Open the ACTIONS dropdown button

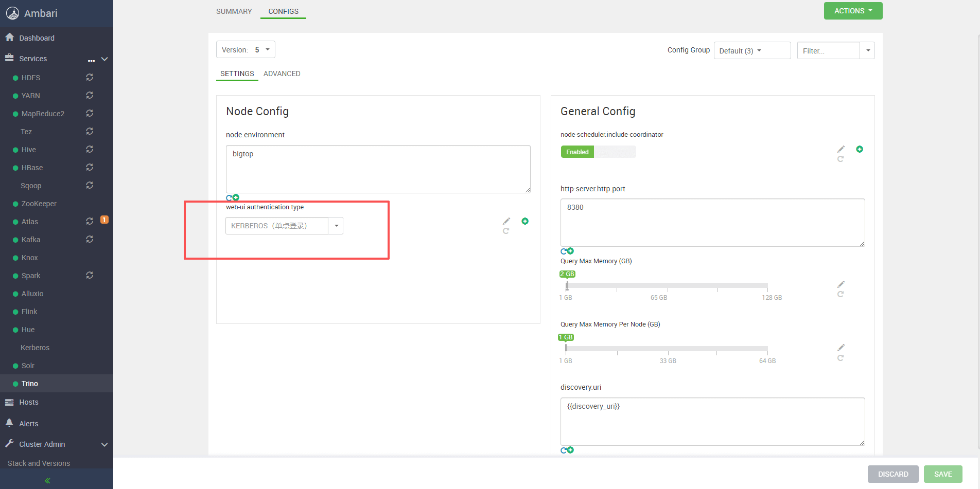point(853,11)
